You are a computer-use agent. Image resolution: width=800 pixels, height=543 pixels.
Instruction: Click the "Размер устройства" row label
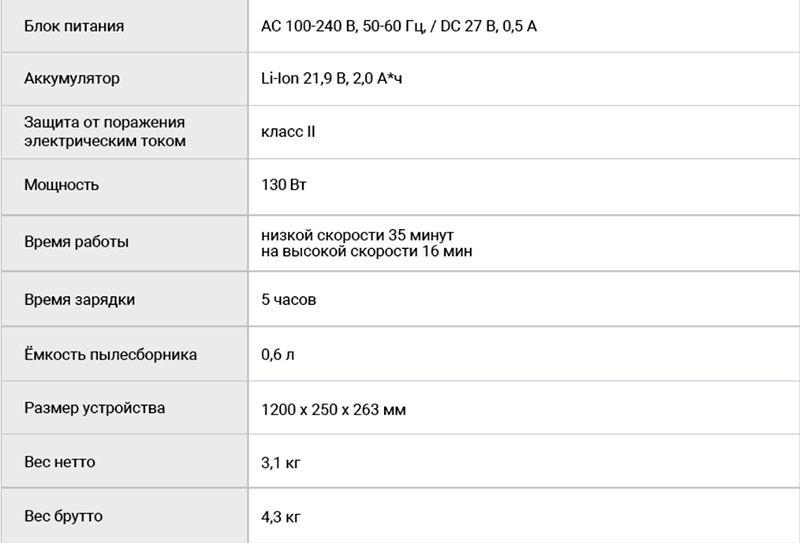coord(95,409)
